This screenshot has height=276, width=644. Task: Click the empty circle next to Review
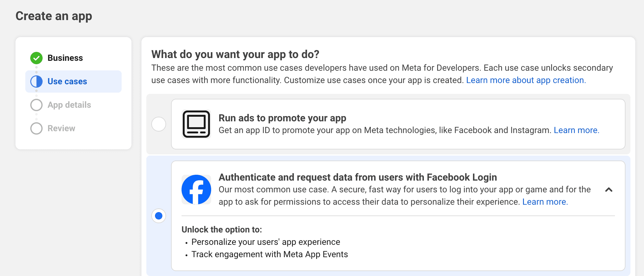(36, 128)
